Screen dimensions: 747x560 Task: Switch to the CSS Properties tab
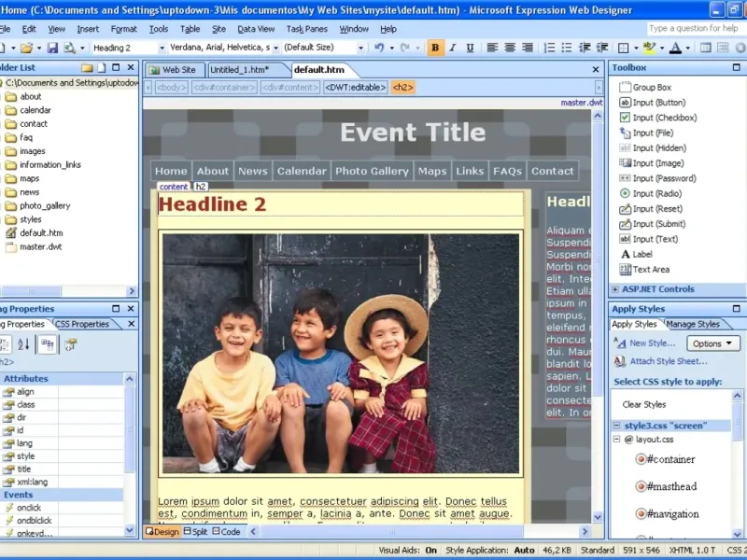pyautogui.click(x=83, y=324)
